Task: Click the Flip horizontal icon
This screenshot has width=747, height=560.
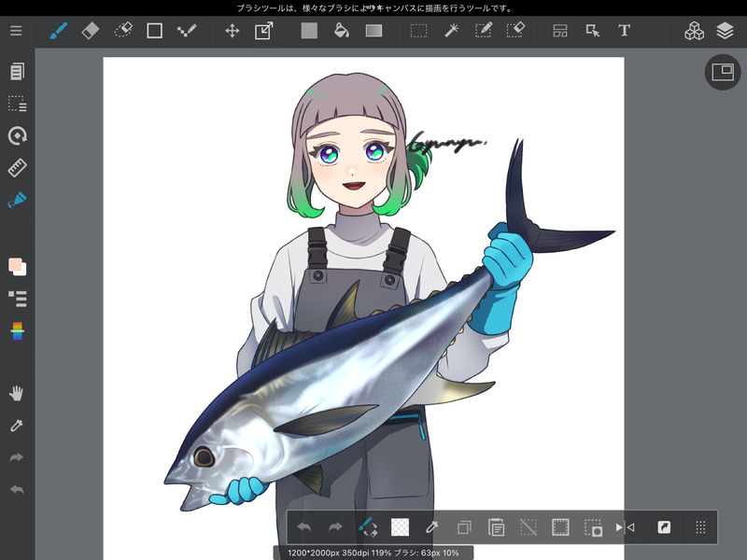Action: click(x=625, y=527)
